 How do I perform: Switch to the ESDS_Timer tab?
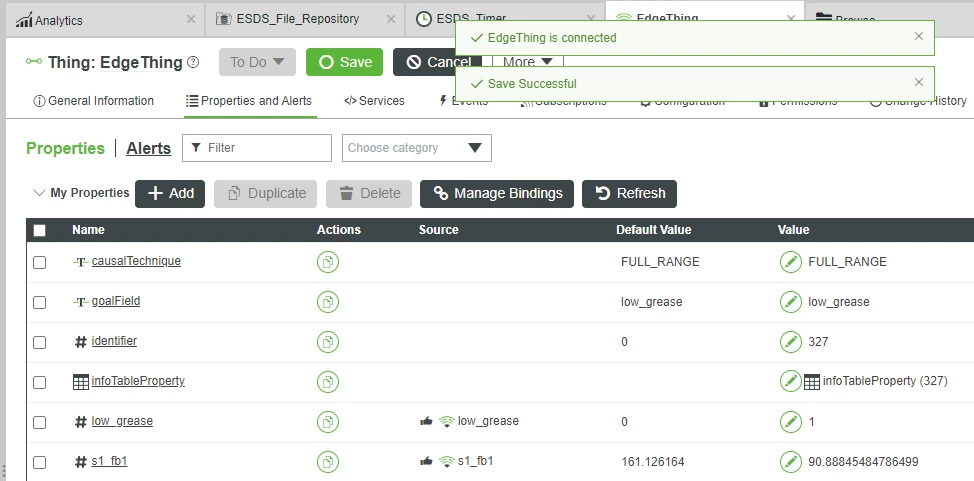click(471, 19)
